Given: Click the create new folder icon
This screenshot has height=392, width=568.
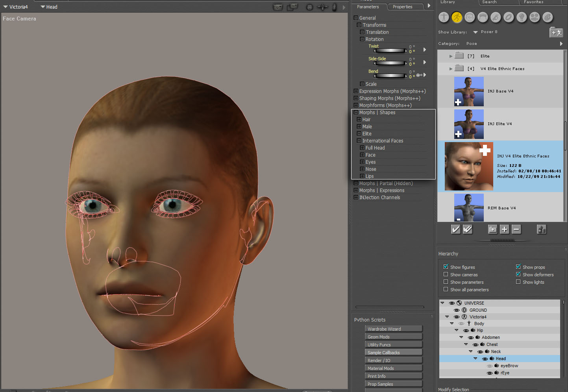Looking at the screenshot, I should (x=492, y=229).
